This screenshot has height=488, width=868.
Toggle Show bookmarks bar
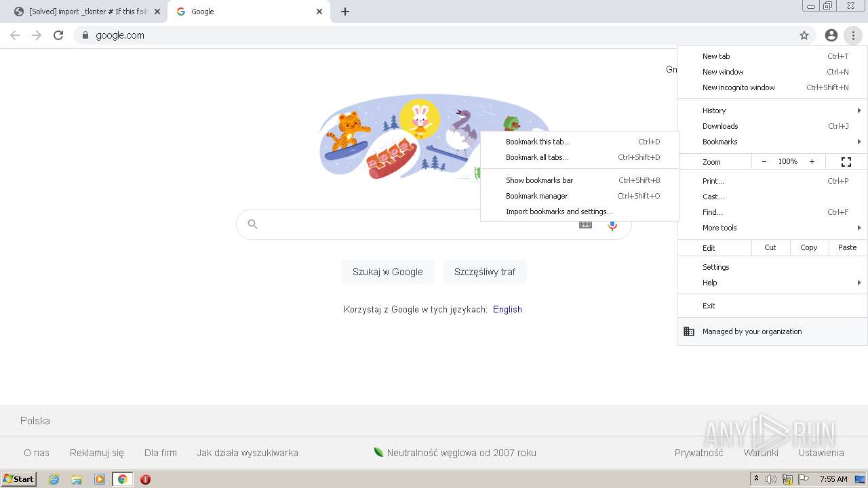click(579, 180)
